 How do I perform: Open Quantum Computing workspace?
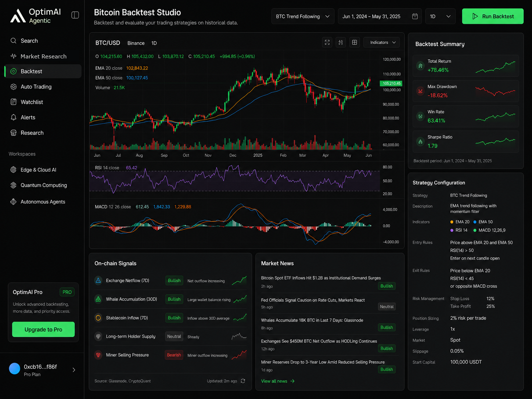pos(43,185)
